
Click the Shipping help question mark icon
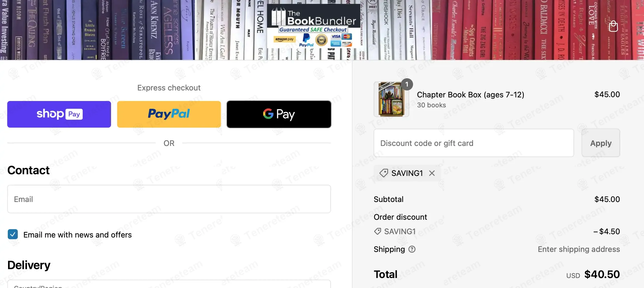click(412, 249)
